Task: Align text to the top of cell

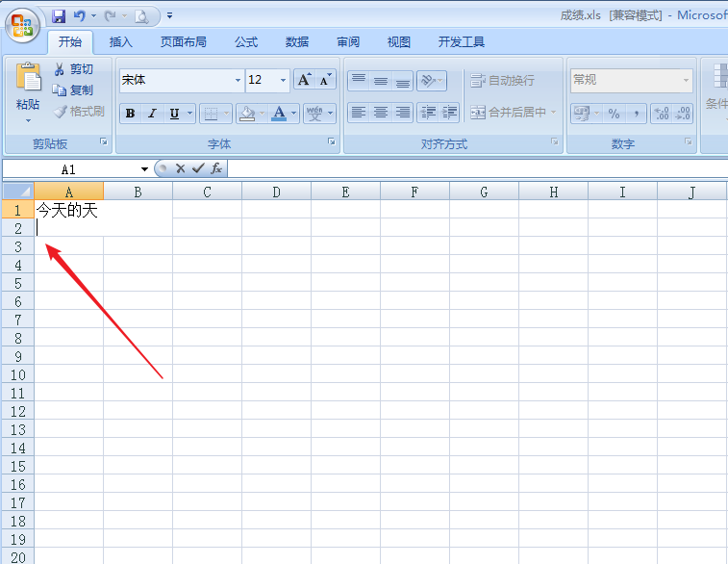Action: (359, 81)
